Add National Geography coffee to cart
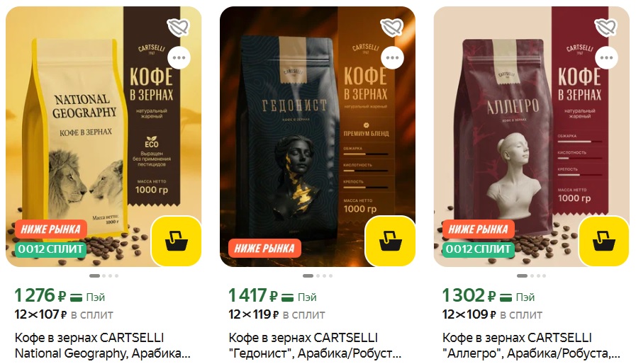The image size is (636, 364). (x=177, y=241)
